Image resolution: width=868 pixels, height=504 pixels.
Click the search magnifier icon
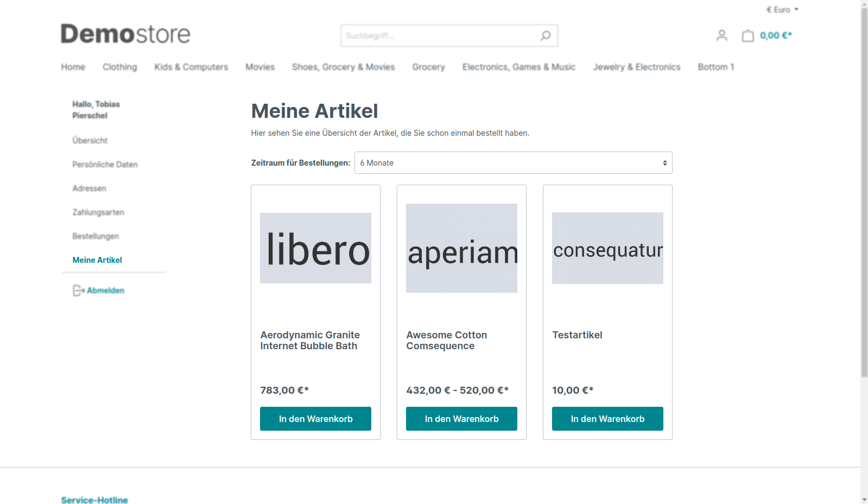(546, 36)
